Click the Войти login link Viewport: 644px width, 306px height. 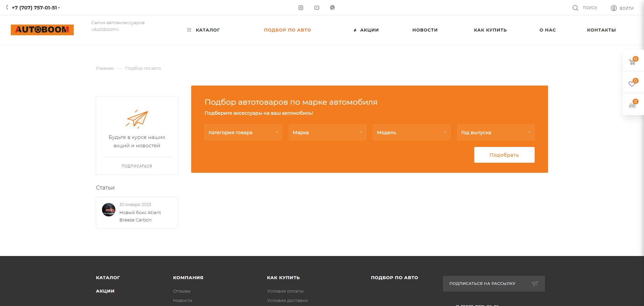coord(627,8)
